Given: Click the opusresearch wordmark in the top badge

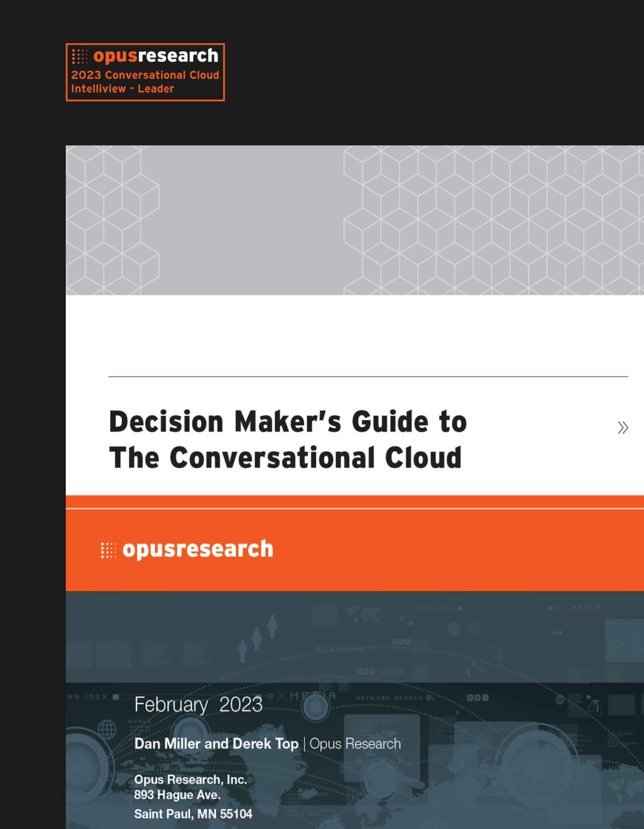Looking at the screenshot, I should [156, 56].
